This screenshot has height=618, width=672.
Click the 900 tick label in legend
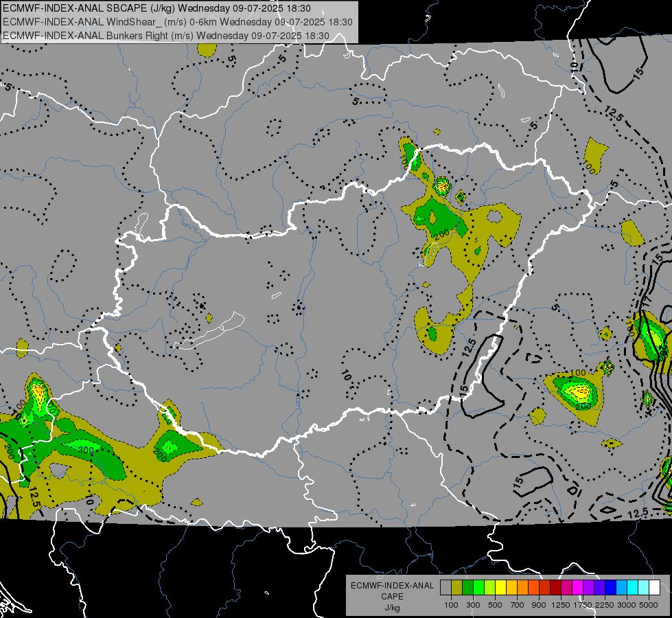(x=539, y=605)
